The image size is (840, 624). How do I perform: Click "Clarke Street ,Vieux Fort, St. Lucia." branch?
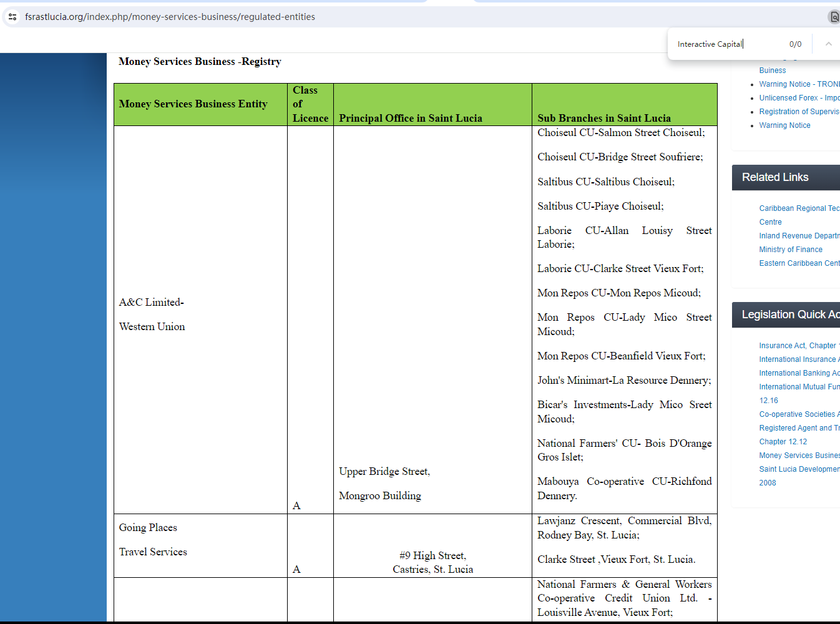tap(617, 559)
